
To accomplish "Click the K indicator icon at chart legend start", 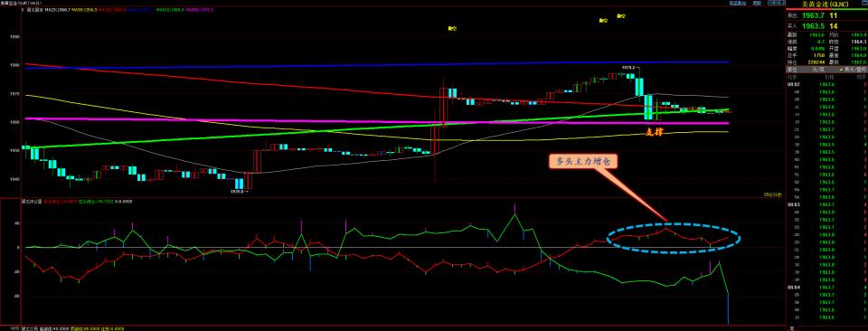I will point(23,10).
